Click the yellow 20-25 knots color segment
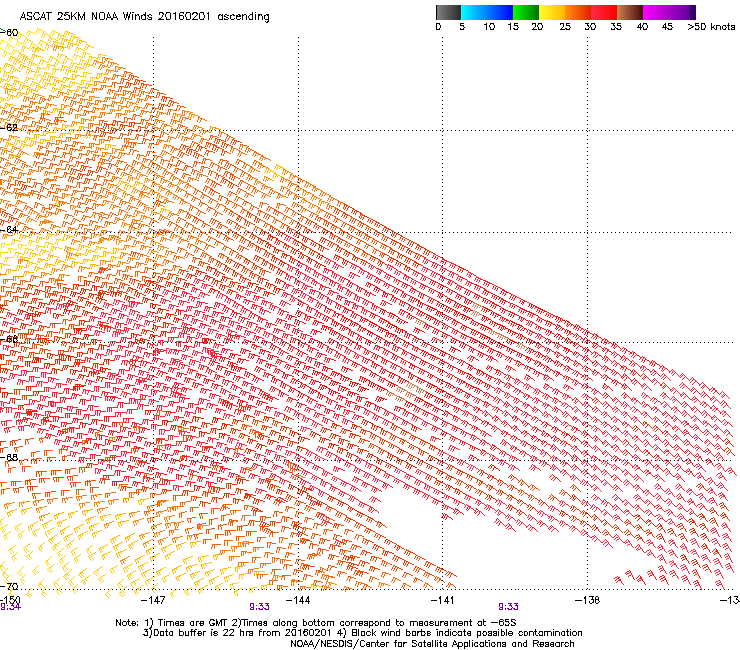740x650 pixels. (x=552, y=12)
